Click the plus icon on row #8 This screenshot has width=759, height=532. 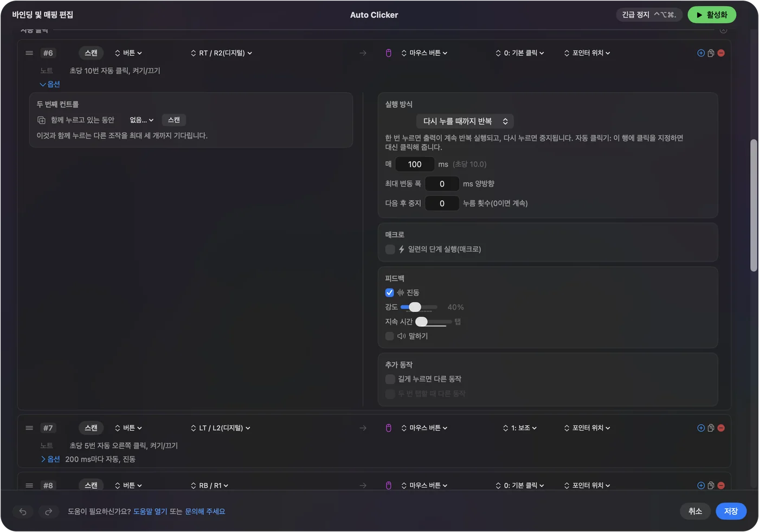[x=701, y=485]
